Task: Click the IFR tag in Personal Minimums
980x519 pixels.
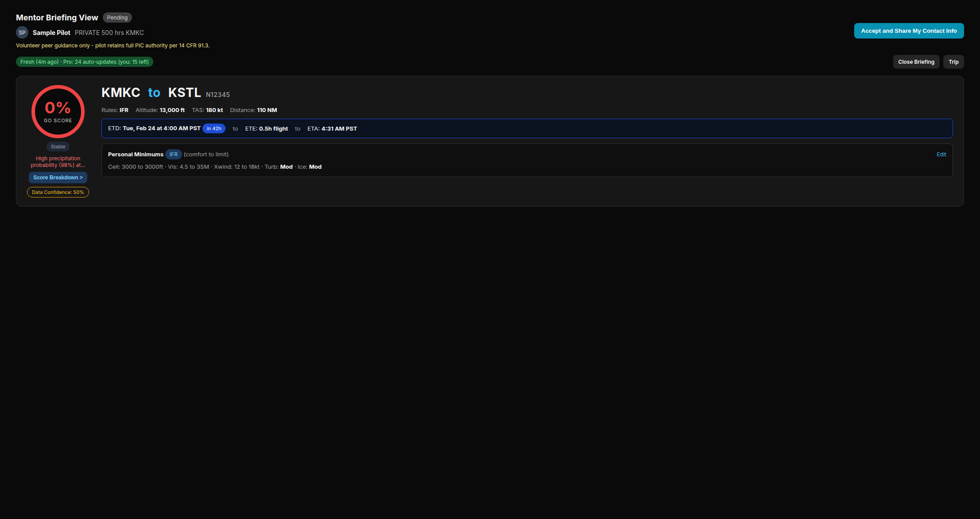Action: (174, 155)
